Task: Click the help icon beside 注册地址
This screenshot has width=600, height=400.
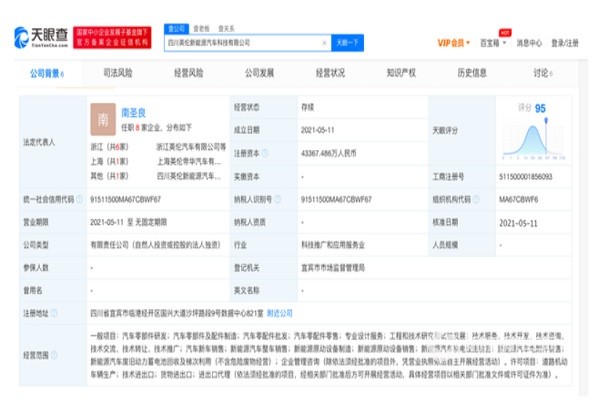Action: coord(54,313)
